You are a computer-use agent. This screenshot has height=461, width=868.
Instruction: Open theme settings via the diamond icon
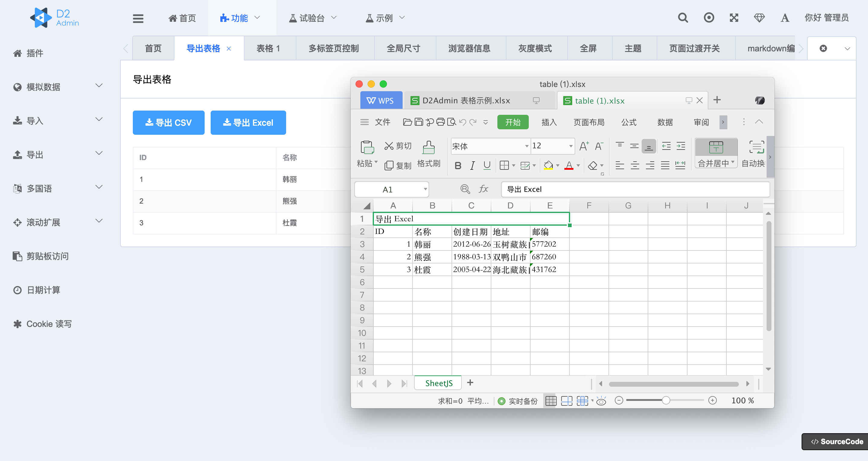(x=759, y=18)
